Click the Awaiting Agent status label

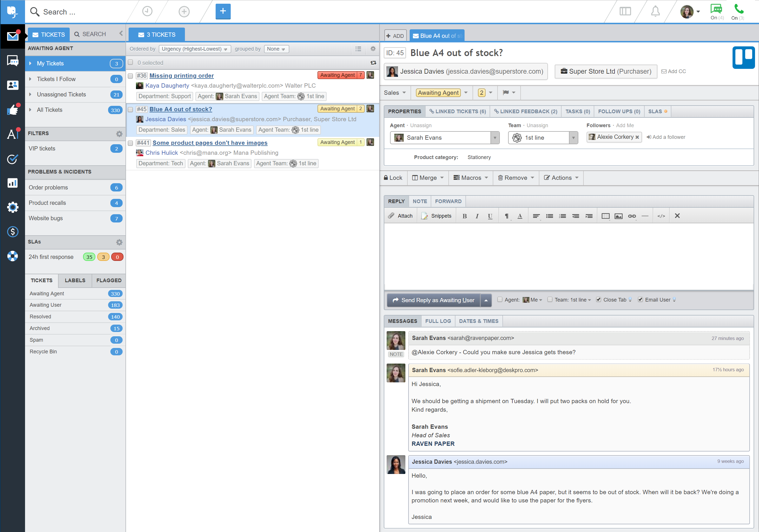(438, 93)
